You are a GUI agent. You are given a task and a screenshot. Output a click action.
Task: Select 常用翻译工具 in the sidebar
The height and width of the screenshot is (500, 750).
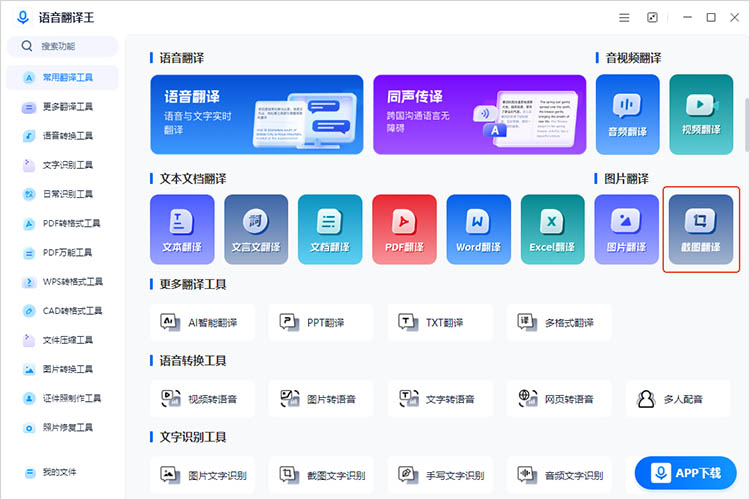tap(62, 78)
